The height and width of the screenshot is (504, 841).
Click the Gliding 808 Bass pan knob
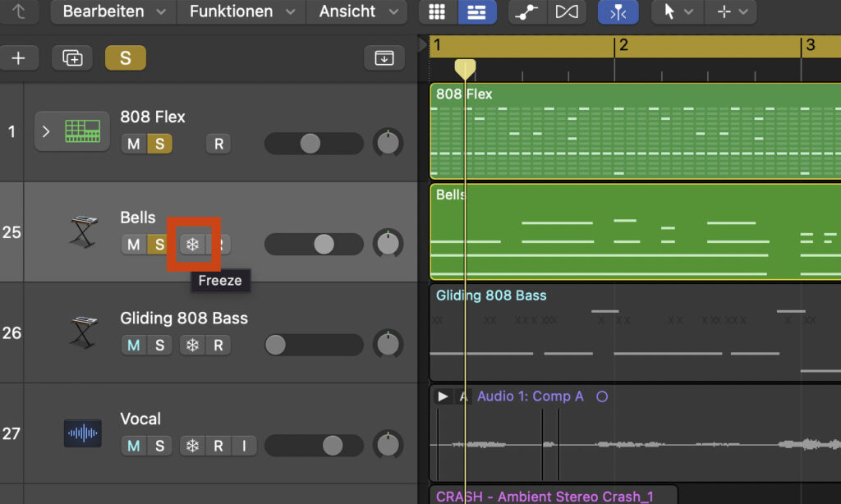coord(388,345)
